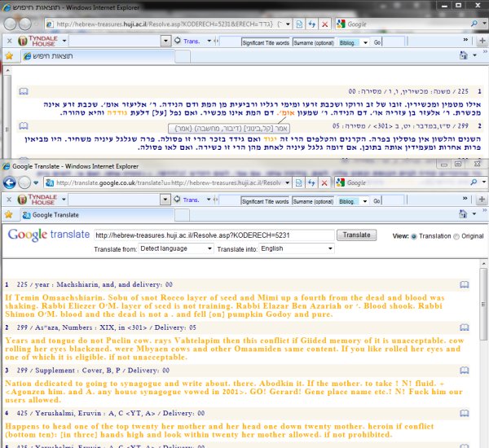Close Tyndale House toolbar in top window

[9, 41]
